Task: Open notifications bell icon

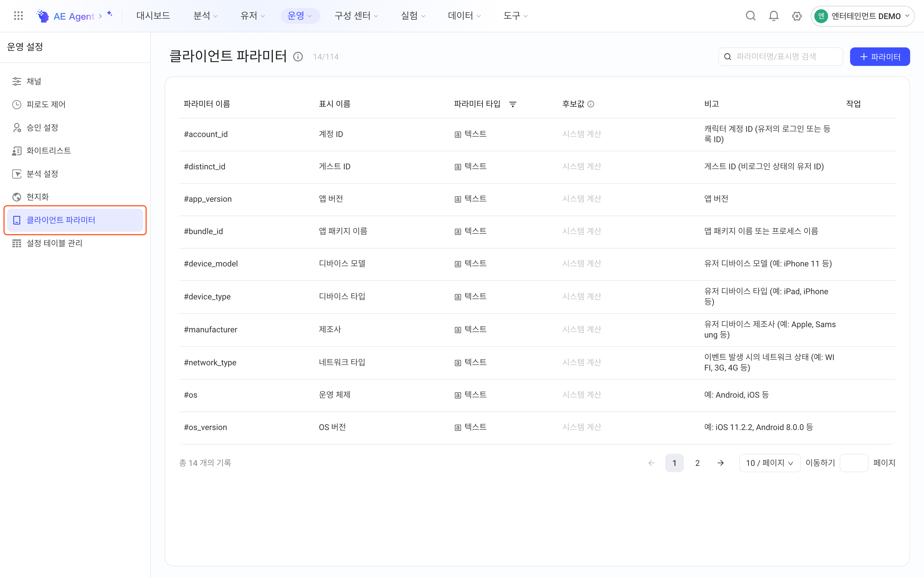Action: tap(774, 16)
